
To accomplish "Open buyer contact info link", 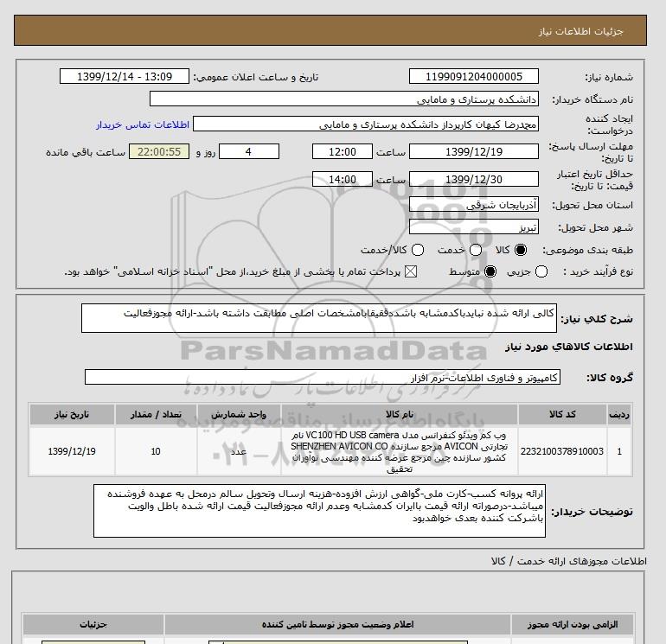I will [x=143, y=124].
